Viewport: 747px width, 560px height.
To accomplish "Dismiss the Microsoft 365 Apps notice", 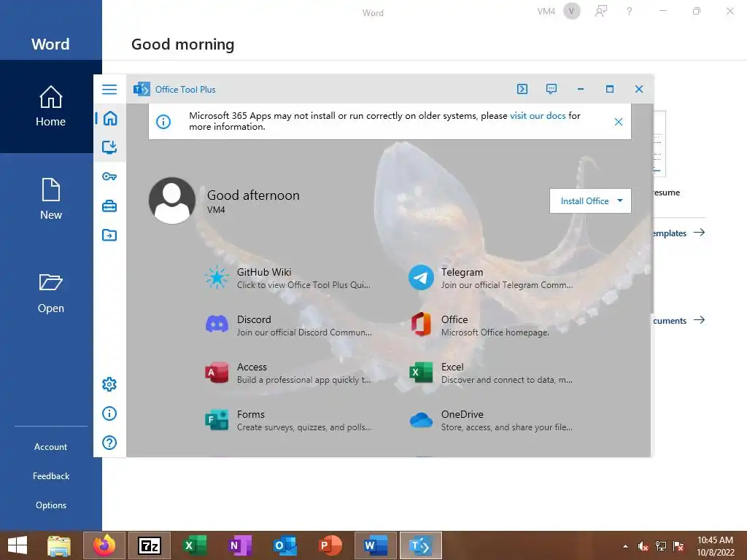I will tap(619, 122).
